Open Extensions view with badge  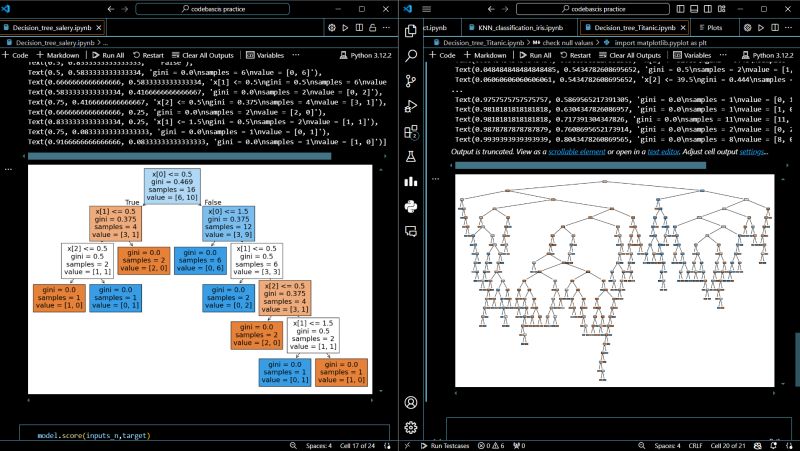411,132
